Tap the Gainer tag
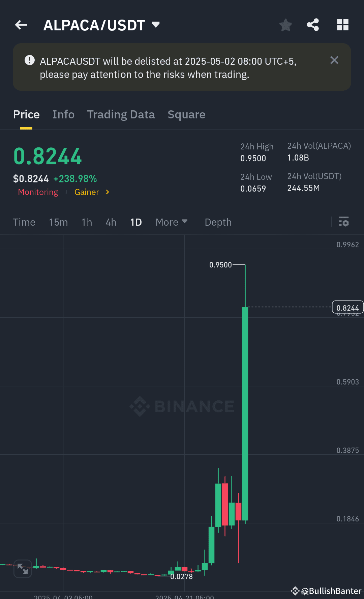 click(87, 192)
